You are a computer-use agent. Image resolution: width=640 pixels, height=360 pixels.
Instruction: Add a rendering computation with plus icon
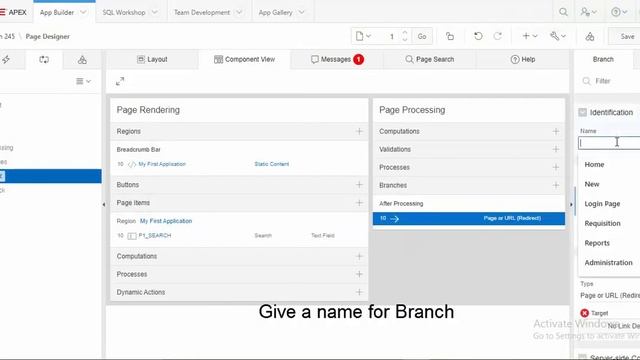359,256
